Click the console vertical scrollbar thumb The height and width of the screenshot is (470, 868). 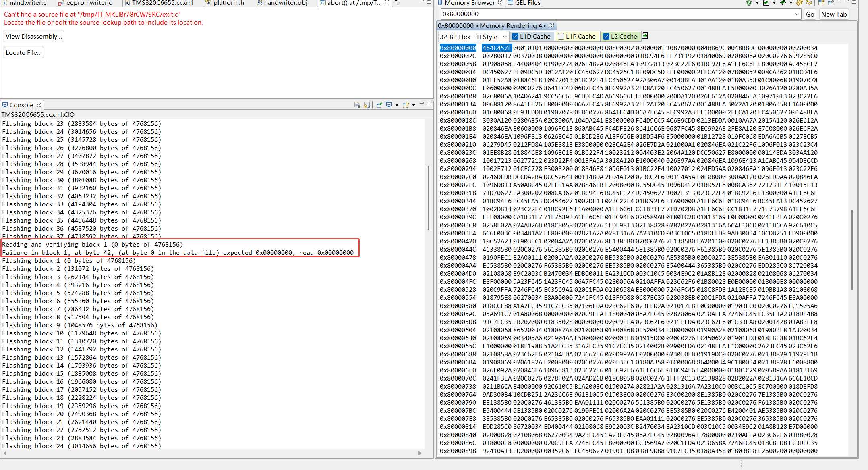pyautogui.click(x=428, y=198)
